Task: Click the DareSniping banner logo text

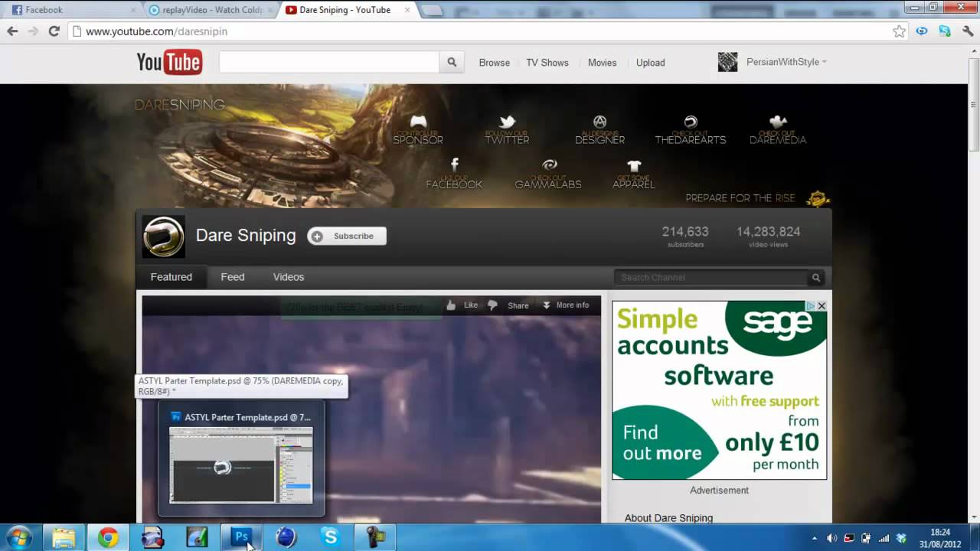Action: point(180,105)
